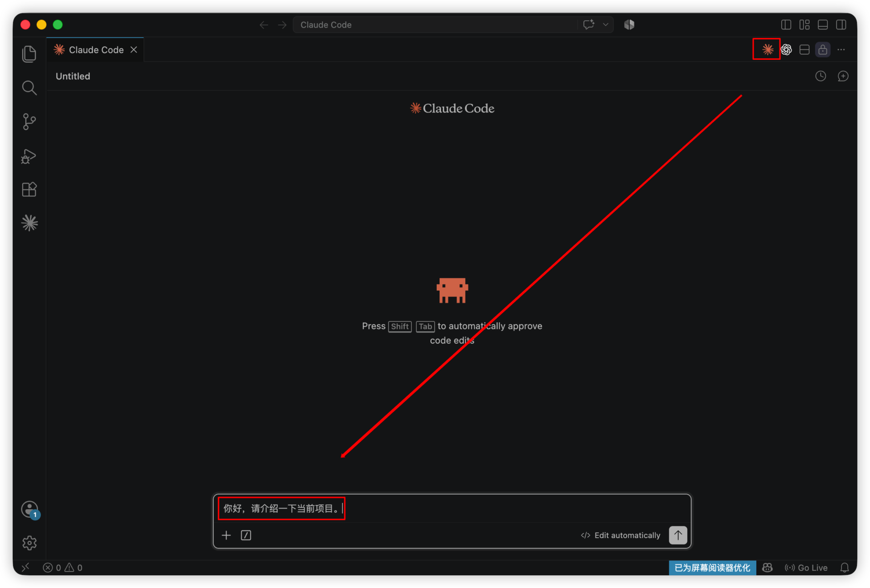Add an attachment with the plus button

click(x=226, y=535)
